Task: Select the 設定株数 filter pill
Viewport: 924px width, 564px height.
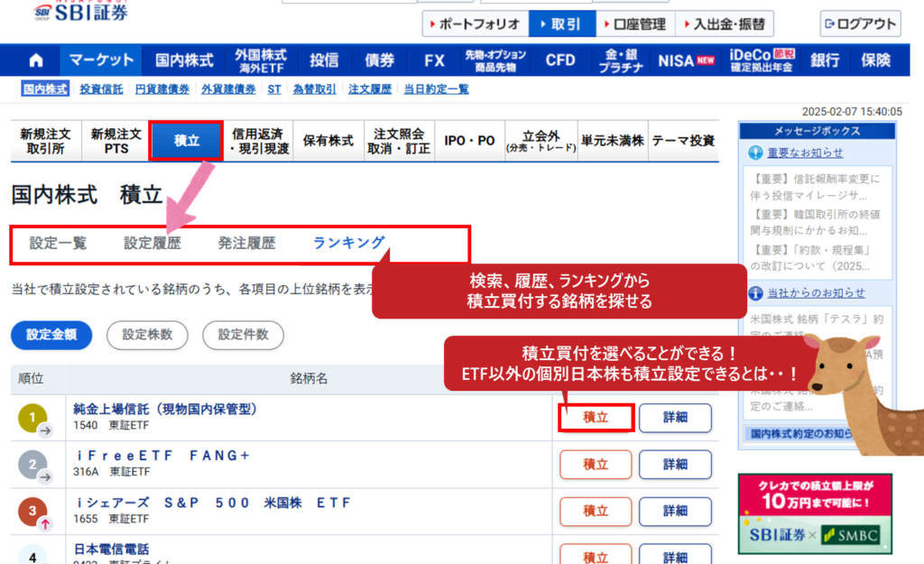Action: pyautogui.click(x=147, y=335)
